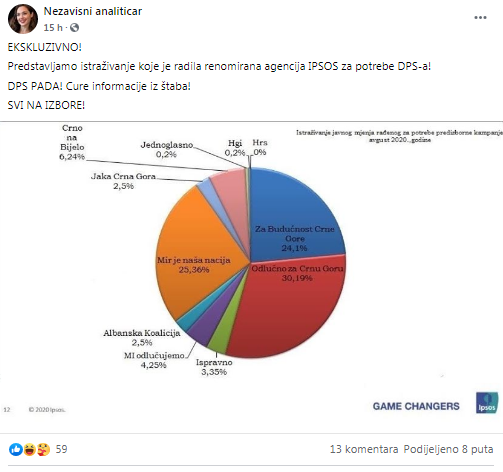
Task: Click the GAME CHANGERS text on the image
Action: click(416, 406)
